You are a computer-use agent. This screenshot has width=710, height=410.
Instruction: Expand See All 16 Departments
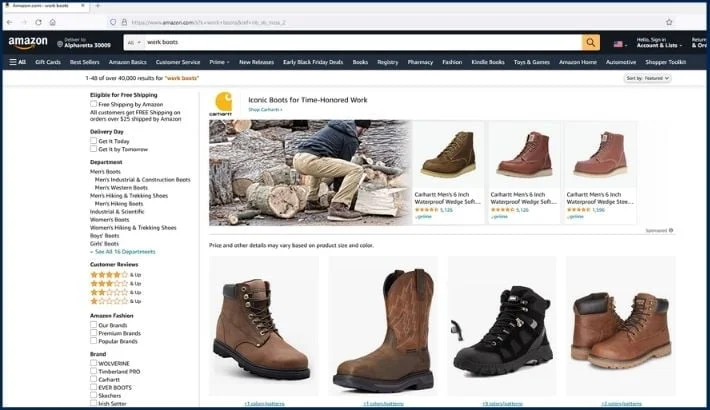click(123, 252)
